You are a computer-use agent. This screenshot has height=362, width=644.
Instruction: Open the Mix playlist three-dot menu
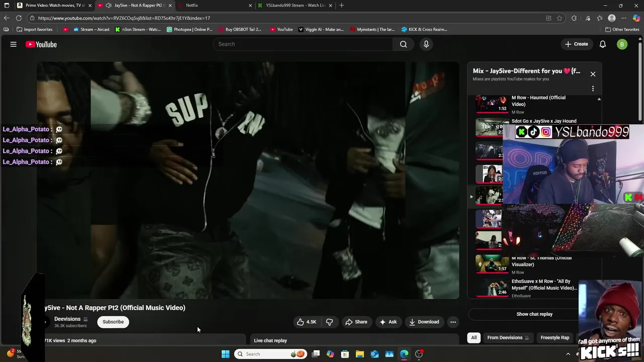tap(593, 88)
